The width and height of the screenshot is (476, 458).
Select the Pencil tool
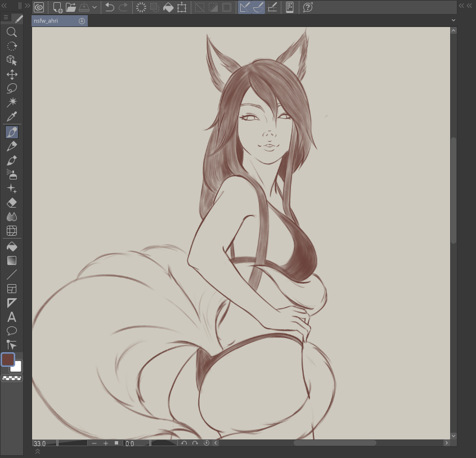click(x=12, y=146)
